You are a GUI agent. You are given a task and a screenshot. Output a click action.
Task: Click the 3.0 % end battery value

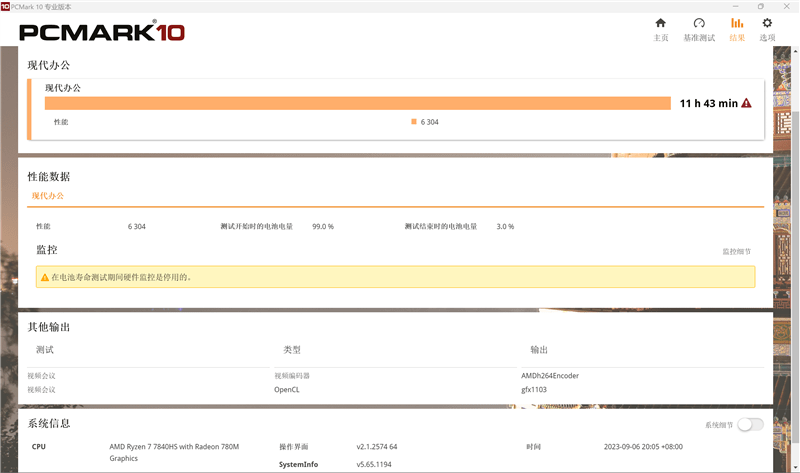[505, 227]
